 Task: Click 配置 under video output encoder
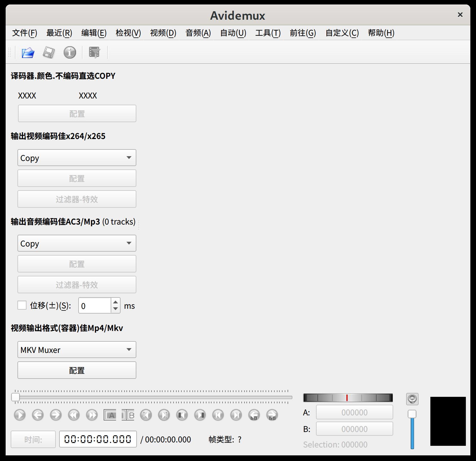(x=77, y=178)
